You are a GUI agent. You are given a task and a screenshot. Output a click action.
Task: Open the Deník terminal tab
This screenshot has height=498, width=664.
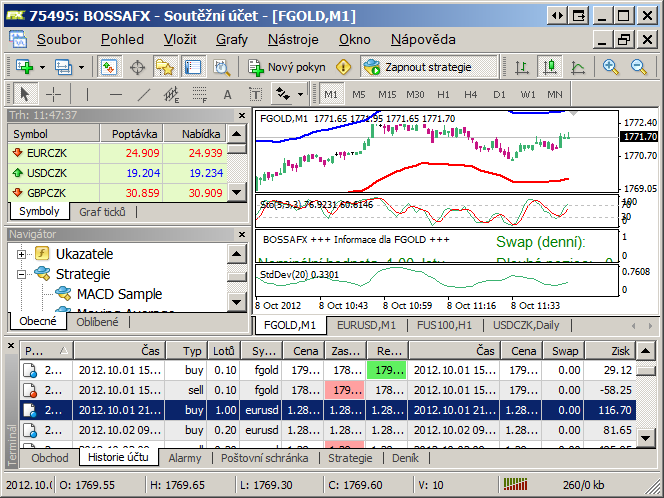tap(405, 458)
